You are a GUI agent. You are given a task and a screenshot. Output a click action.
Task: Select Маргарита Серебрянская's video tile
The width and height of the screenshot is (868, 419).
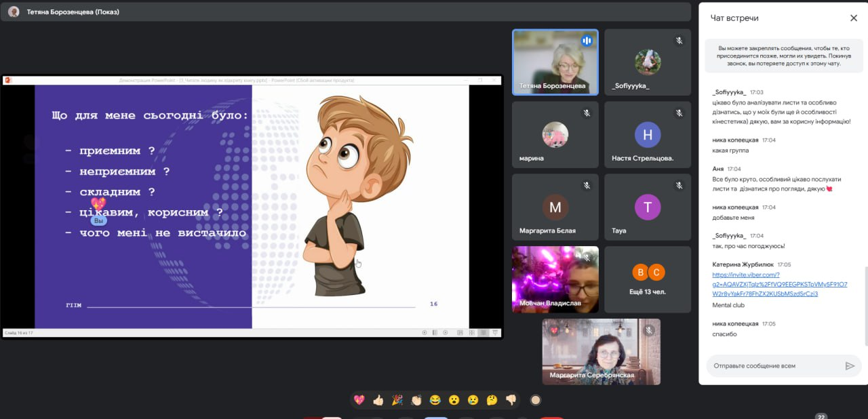point(601,351)
